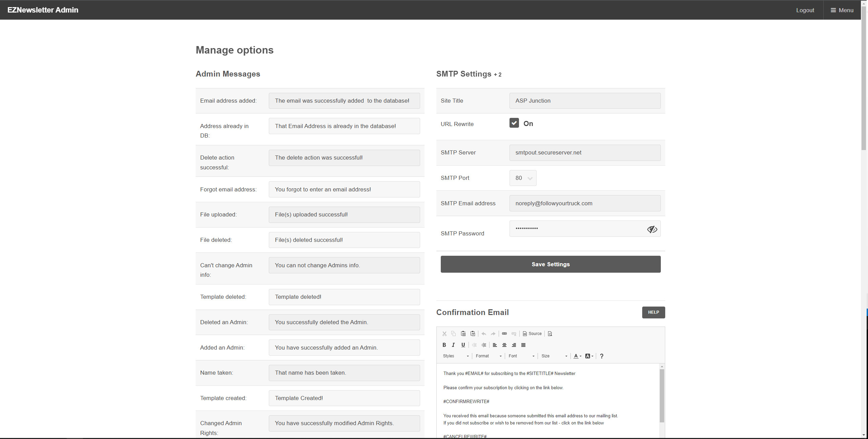Expand the Styles dropdown
The width and height of the screenshot is (868, 439).
click(456, 356)
